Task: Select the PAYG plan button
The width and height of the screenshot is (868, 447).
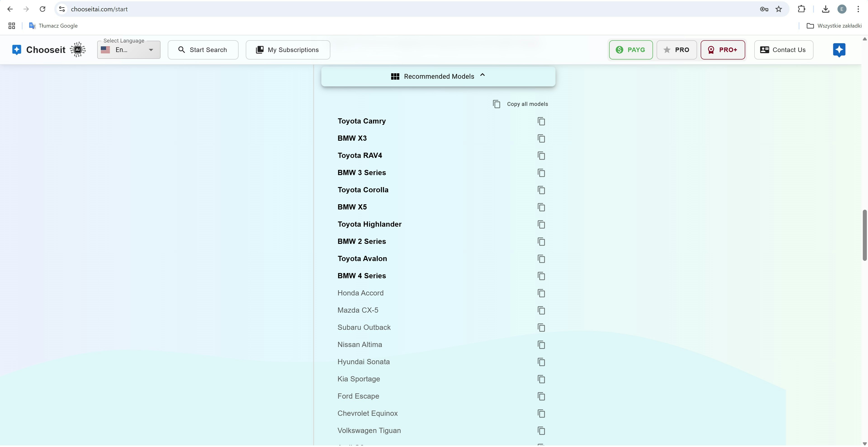Action: (630, 50)
